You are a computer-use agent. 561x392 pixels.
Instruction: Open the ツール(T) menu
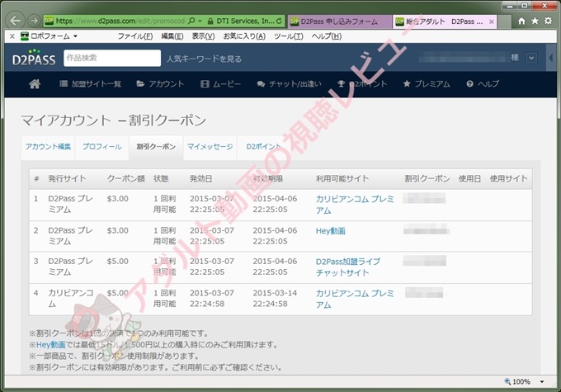point(289,36)
